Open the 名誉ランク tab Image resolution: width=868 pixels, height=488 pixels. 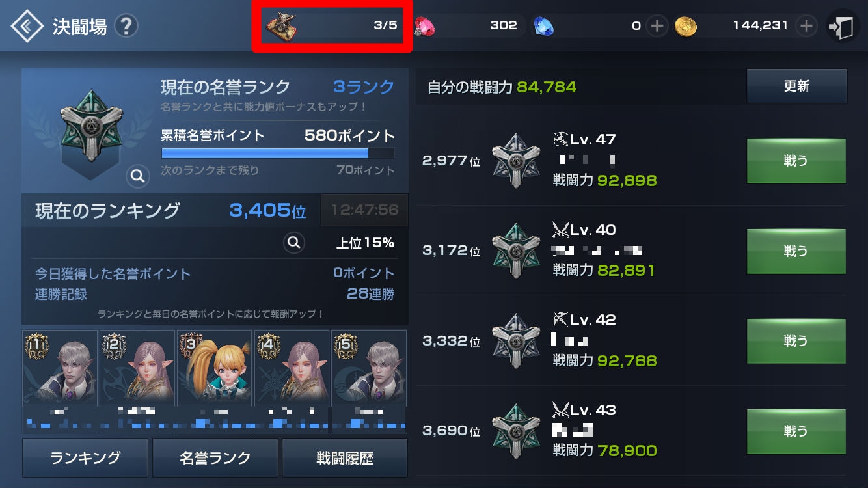point(215,457)
